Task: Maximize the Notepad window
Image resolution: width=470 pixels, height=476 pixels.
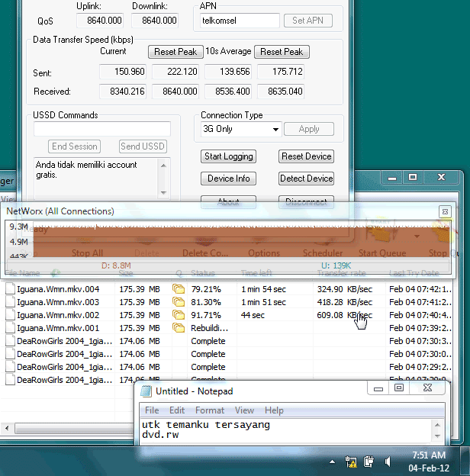Action: click(x=398, y=388)
